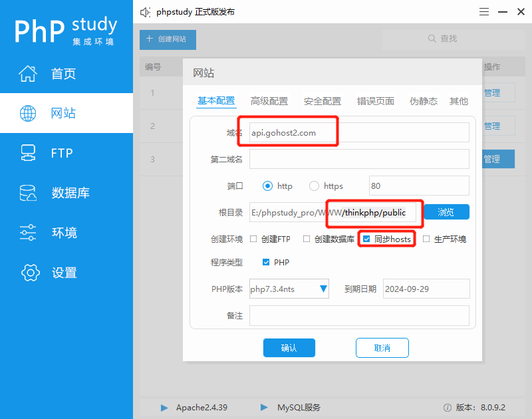
Task: Click the port number field showing 80
Action: (419, 186)
